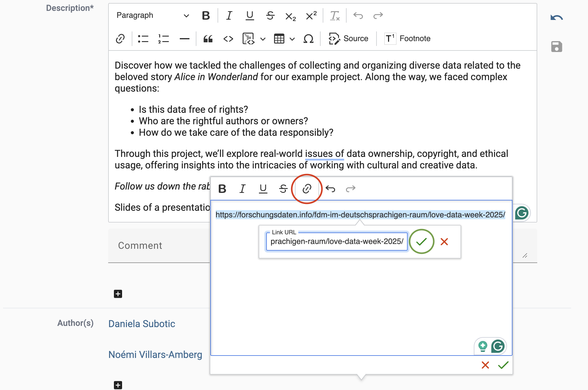Expand the table insert options
This screenshot has height=390, width=588.
pyautogui.click(x=292, y=39)
